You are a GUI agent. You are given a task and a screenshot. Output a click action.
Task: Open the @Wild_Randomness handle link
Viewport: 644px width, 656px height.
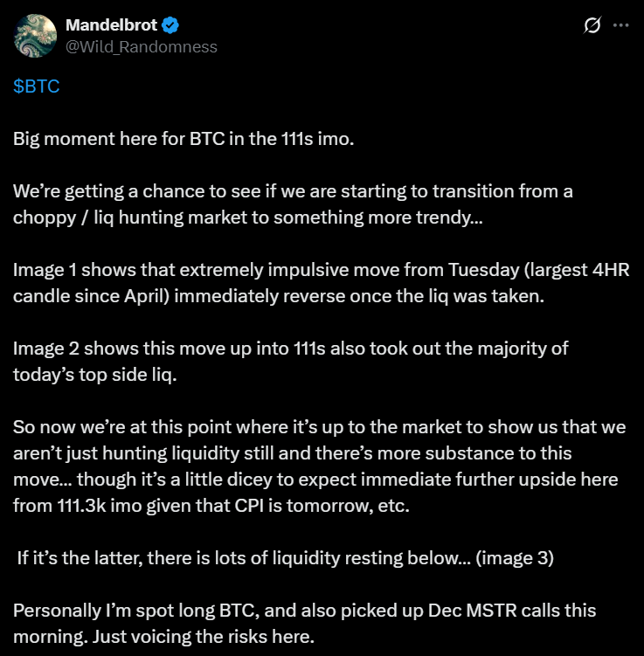click(x=141, y=46)
